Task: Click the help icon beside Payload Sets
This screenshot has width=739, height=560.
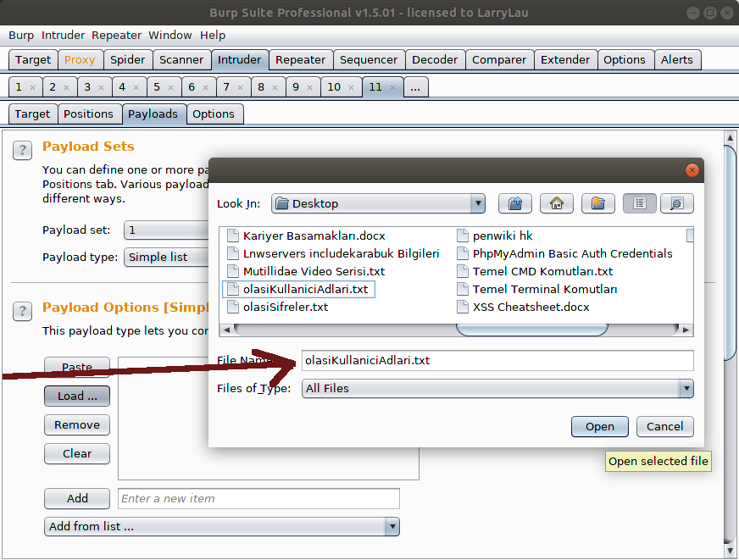Action: (22, 151)
